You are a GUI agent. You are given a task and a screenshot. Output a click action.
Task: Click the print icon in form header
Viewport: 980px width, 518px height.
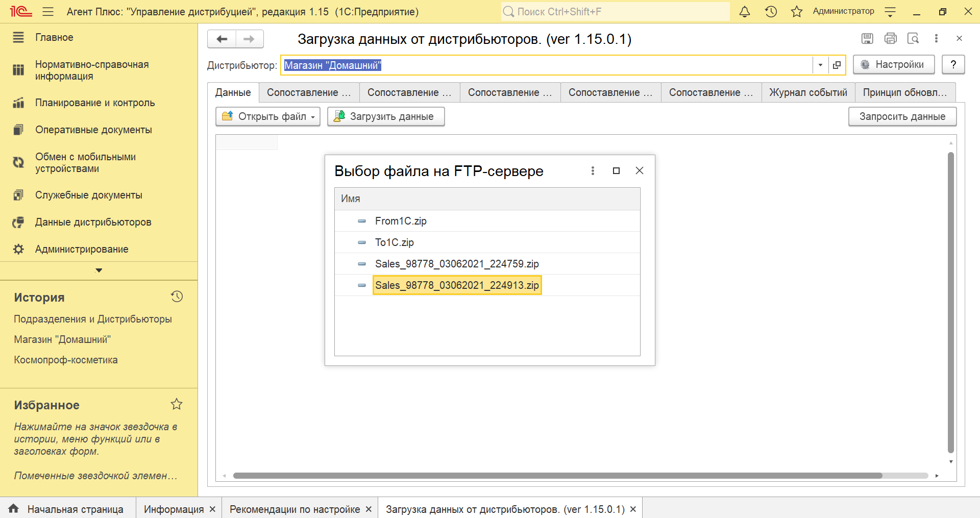click(x=891, y=38)
